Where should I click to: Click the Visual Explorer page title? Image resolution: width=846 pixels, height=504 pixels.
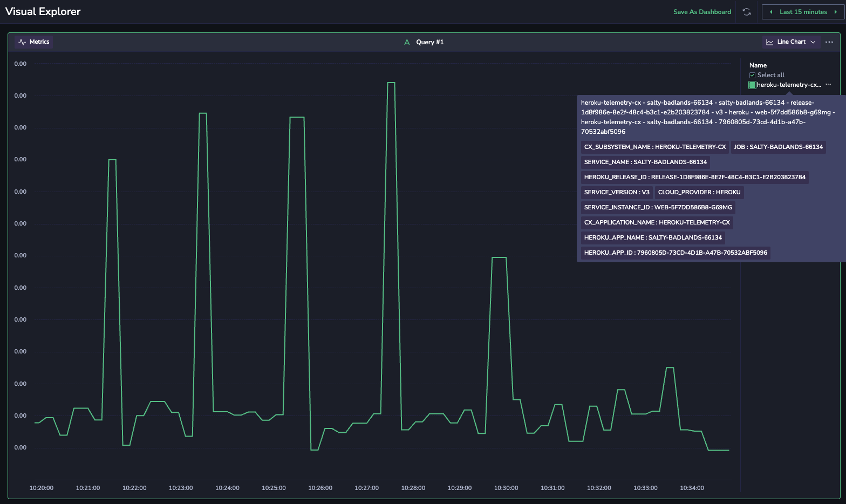pyautogui.click(x=43, y=11)
